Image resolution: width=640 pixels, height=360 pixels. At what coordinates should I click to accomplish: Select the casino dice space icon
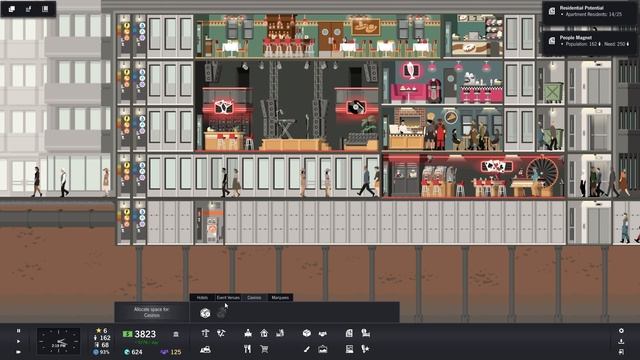205,313
